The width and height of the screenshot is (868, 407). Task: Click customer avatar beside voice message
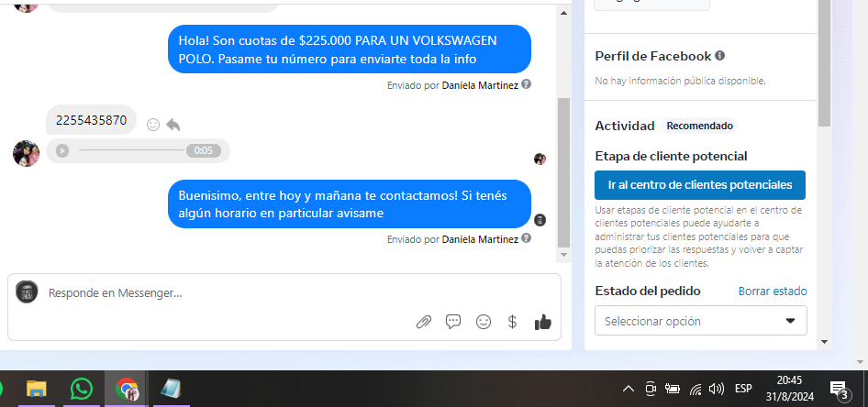pyautogui.click(x=26, y=153)
